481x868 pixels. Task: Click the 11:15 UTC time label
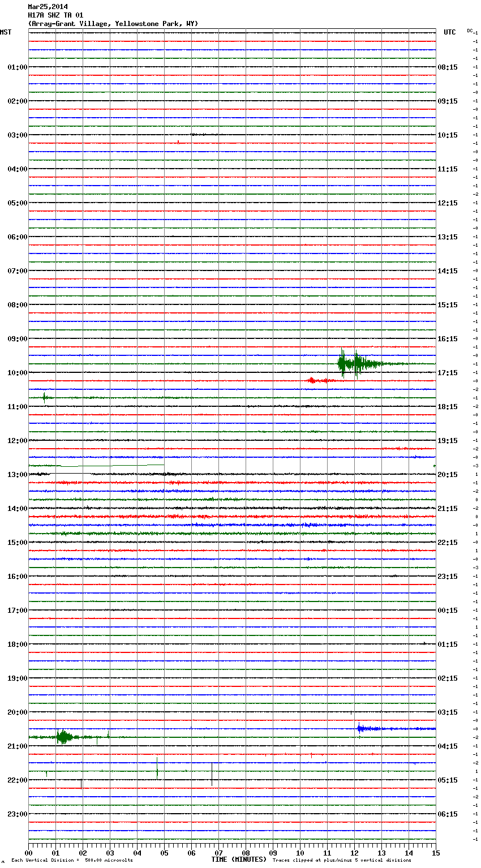pyautogui.click(x=448, y=169)
